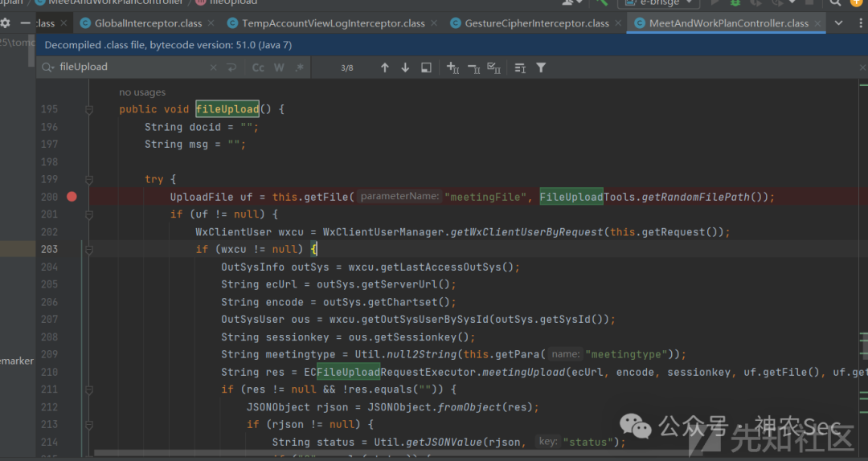Viewport: 868px width, 461px height.
Task: Collapse the rjson check block at line 213
Action: point(89,425)
